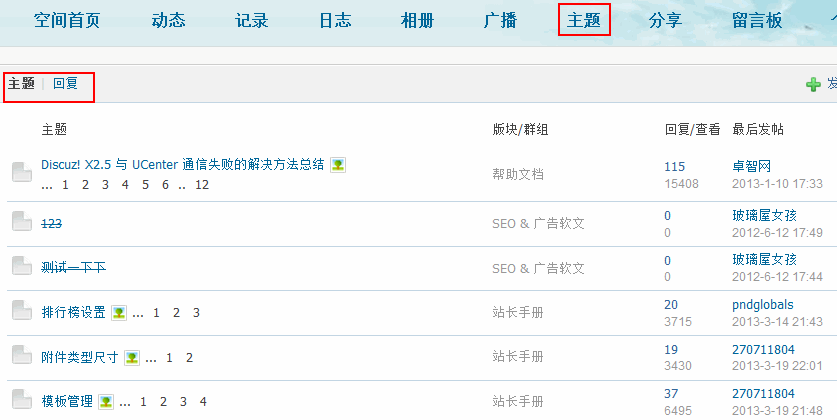This screenshot has height=420, width=837.
Task: View last poster pndglobals profile
Action: tap(763, 304)
